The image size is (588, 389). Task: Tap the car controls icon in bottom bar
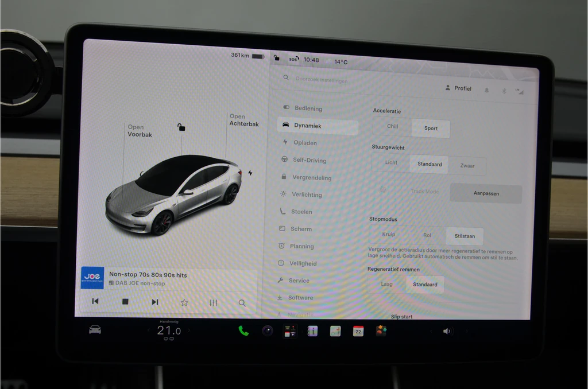click(95, 330)
